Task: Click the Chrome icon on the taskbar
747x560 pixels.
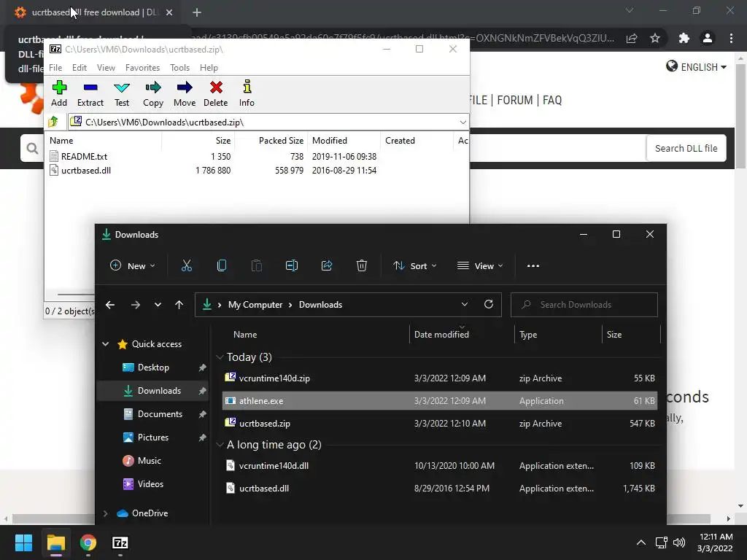Action: (x=88, y=542)
